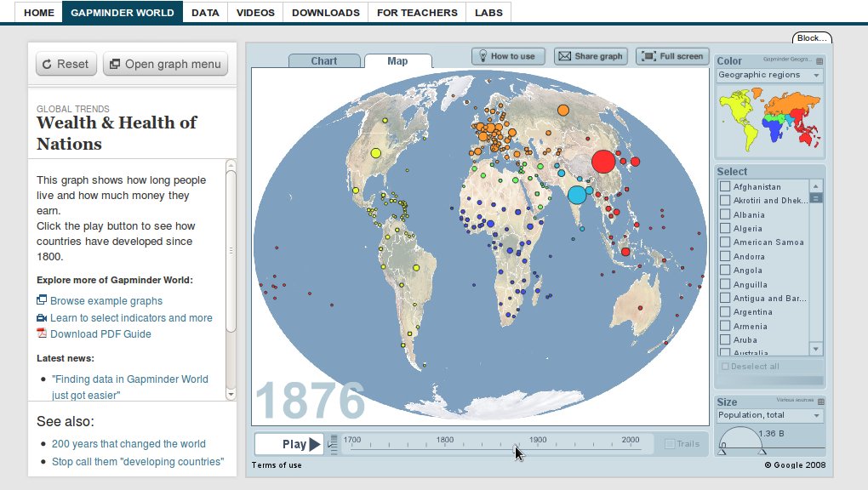Check the Akrotiri and Dhekelia checkbox
This screenshot has height=490, width=868.
click(x=725, y=200)
